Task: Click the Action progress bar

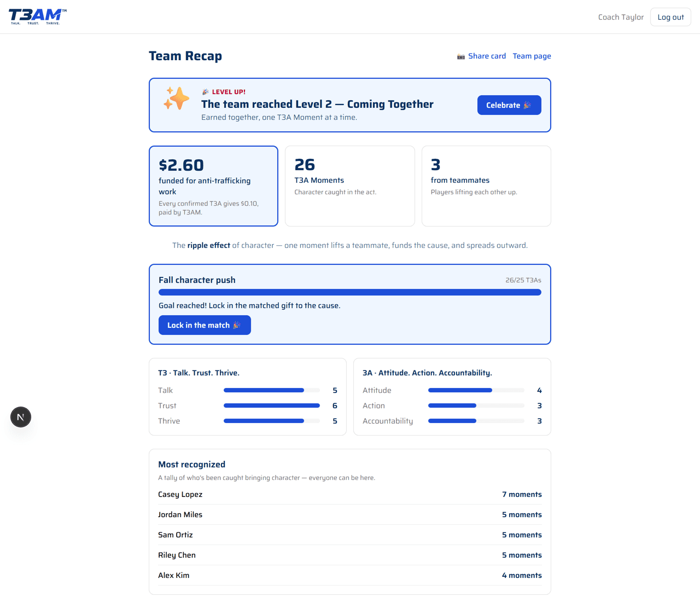Action: (x=476, y=406)
